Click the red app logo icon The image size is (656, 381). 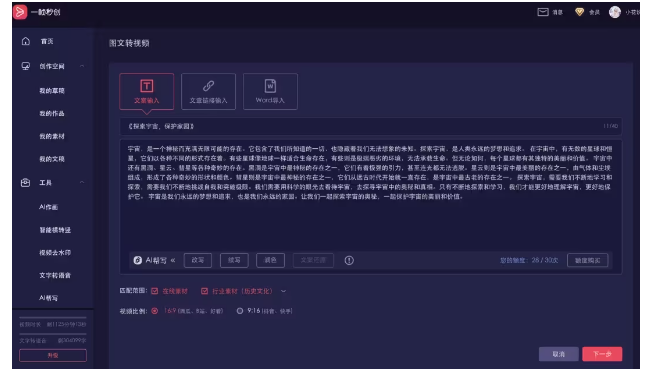20,12
